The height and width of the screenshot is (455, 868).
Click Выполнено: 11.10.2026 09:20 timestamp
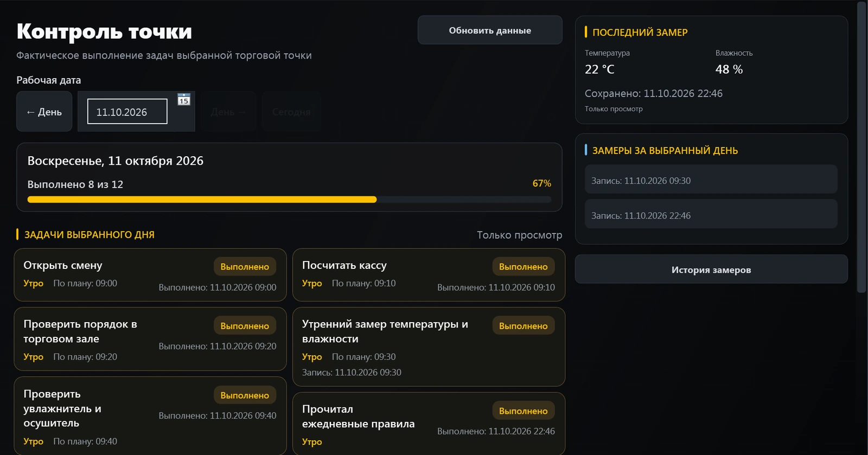click(218, 346)
